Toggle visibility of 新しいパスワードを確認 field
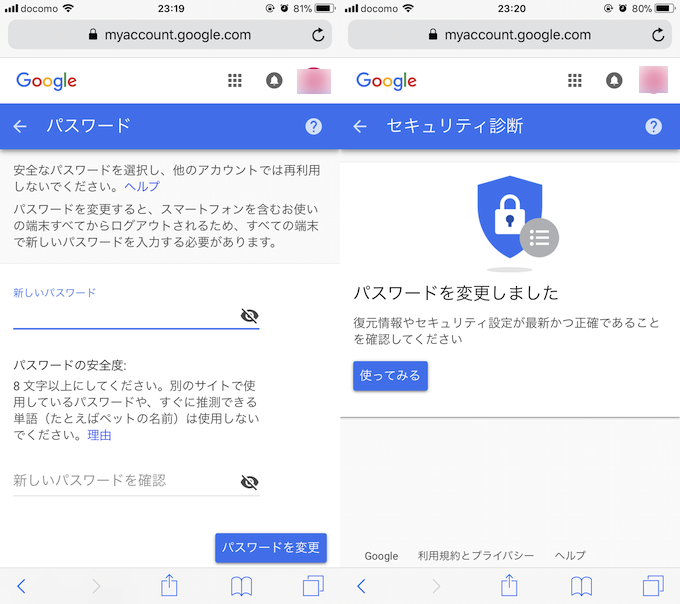Screen dimensions: 680x604 [x=249, y=482]
